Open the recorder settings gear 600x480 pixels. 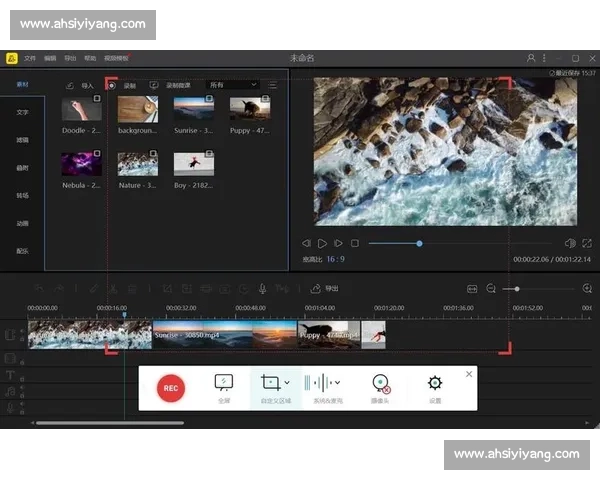[434, 383]
